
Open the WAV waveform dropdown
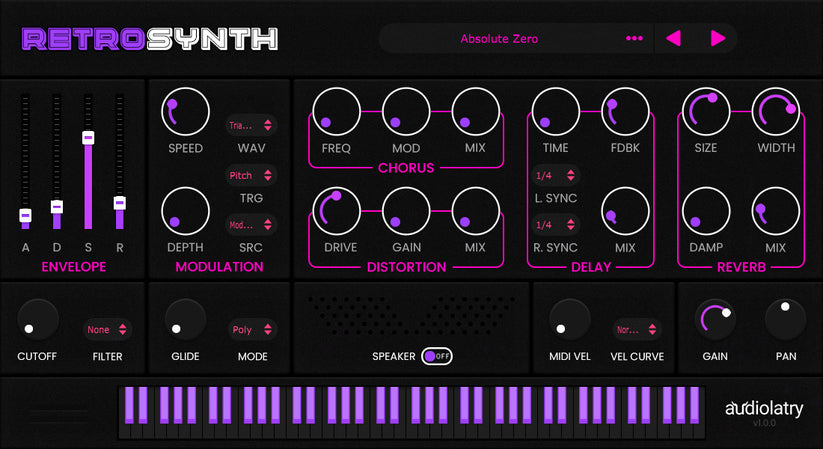[x=251, y=125]
